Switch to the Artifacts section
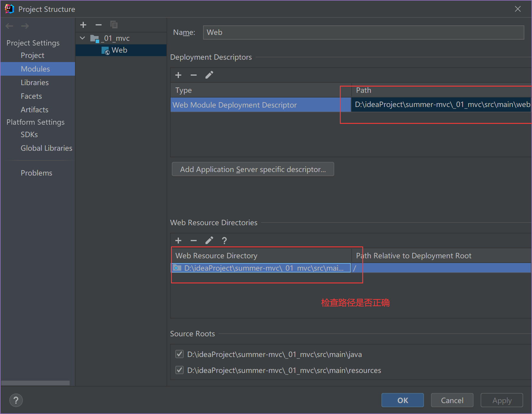This screenshot has width=532, height=414. click(35, 110)
